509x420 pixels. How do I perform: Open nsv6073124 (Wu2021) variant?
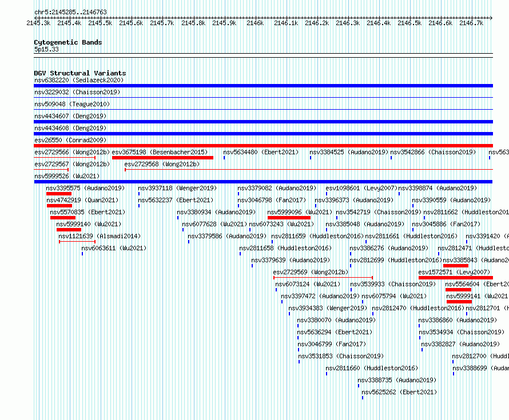[308, 284]
